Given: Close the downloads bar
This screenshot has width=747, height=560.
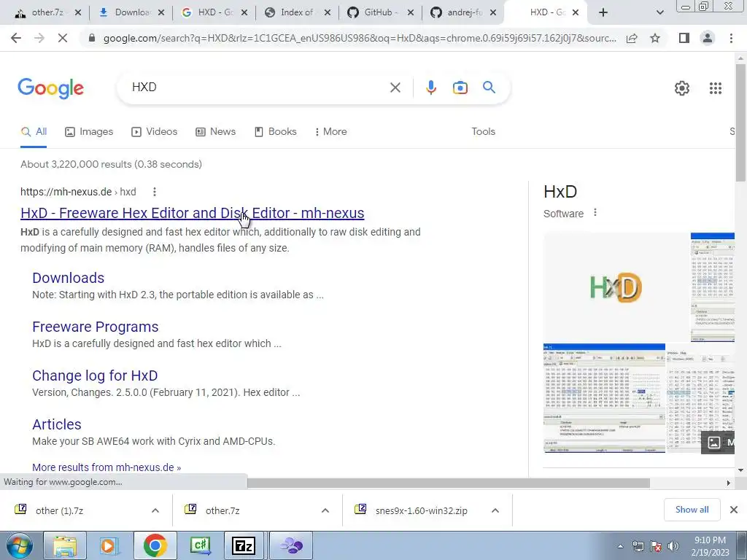Looking at the screenshot, I should 734,510.
